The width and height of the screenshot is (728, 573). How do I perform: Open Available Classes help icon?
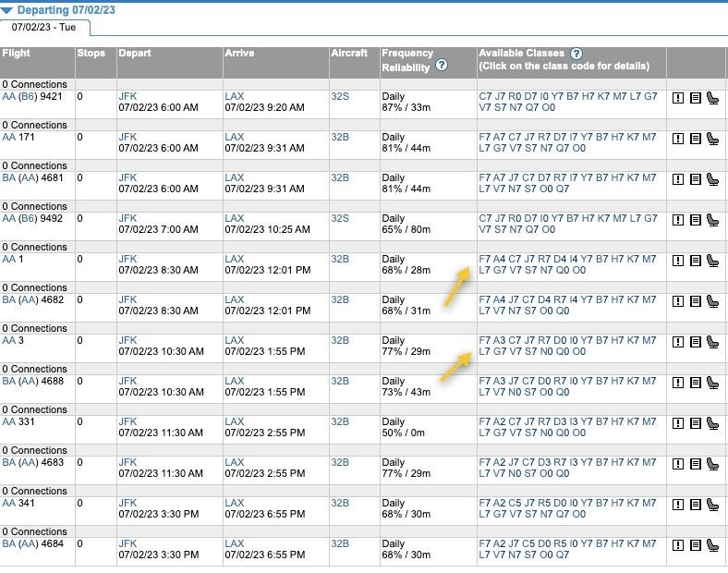tap(576, 54)
